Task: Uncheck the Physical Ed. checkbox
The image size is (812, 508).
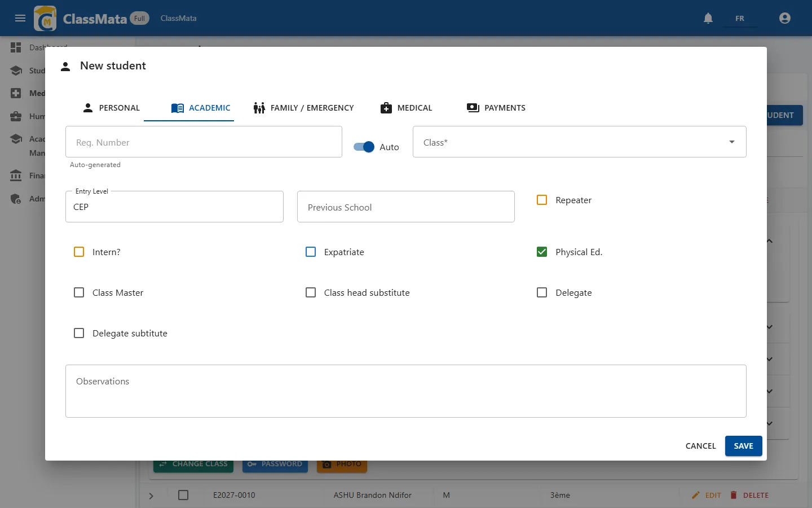Action: point(542,252)
